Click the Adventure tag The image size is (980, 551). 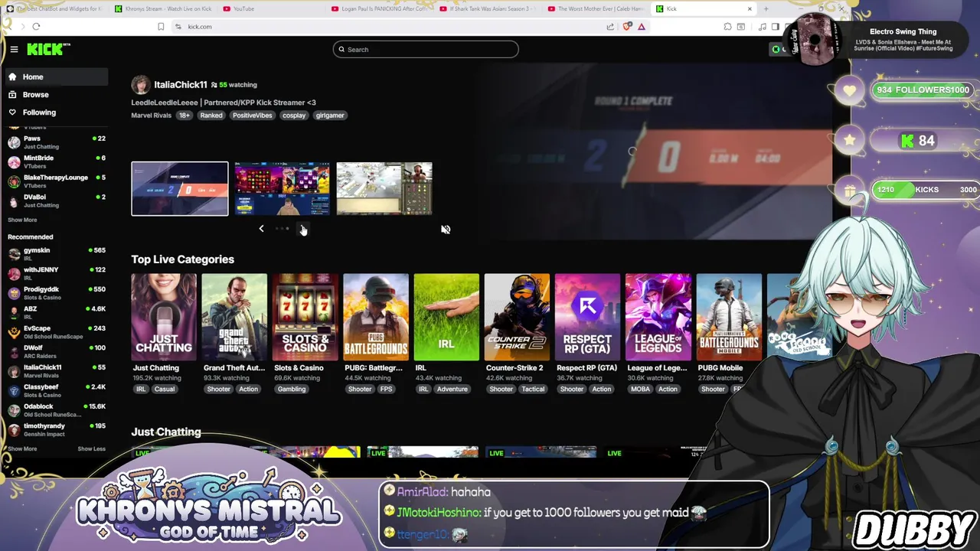click(x=452, y=390)
